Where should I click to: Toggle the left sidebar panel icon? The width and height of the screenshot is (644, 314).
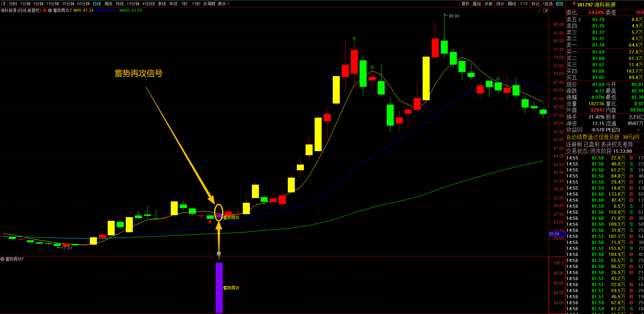3,4
